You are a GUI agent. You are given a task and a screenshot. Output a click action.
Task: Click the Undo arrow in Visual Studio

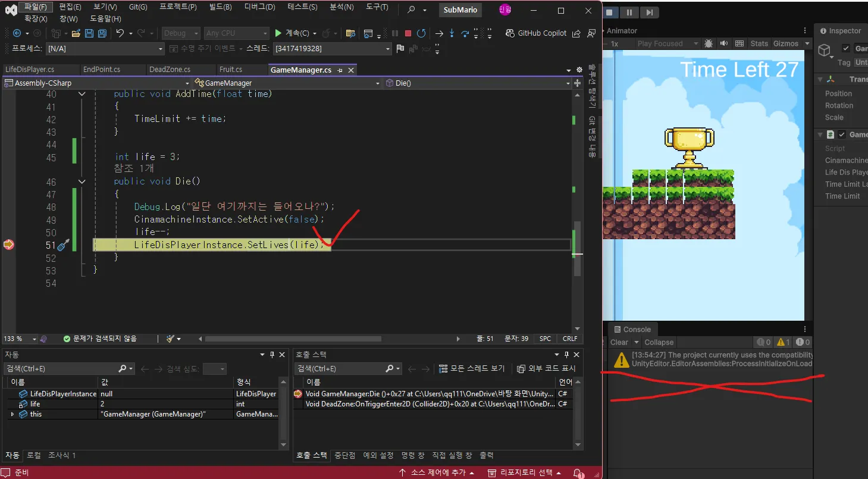click(x=120, y=33)
